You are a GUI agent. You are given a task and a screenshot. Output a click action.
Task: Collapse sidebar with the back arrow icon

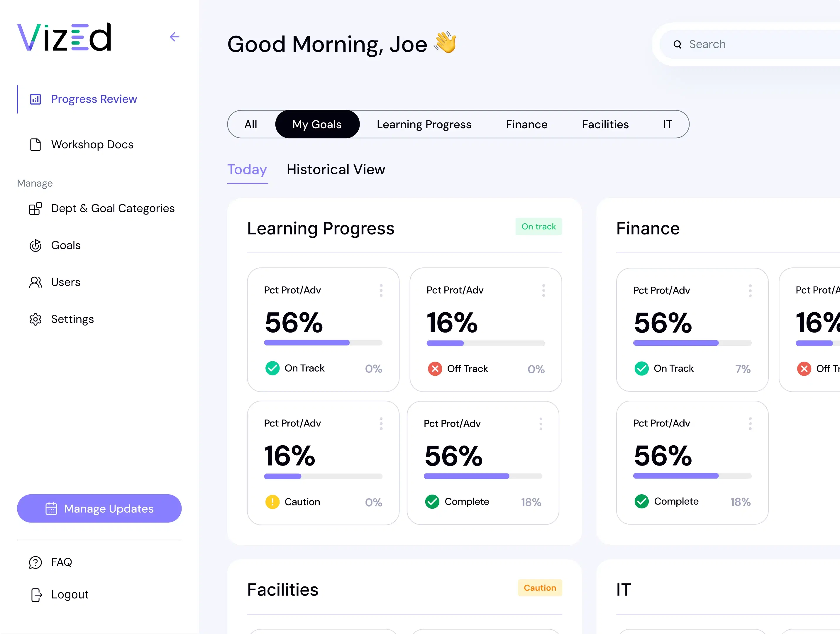(x=174, y=37)
